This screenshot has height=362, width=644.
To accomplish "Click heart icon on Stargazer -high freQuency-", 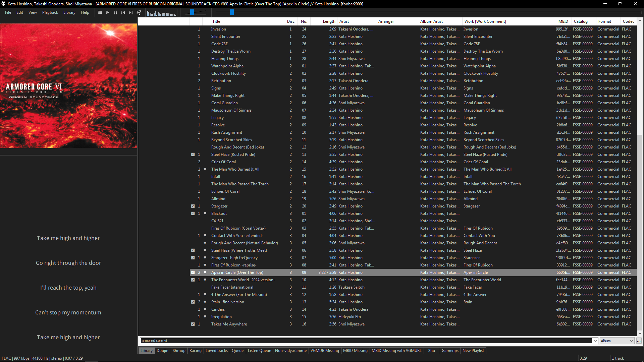I will coord(205,258).
